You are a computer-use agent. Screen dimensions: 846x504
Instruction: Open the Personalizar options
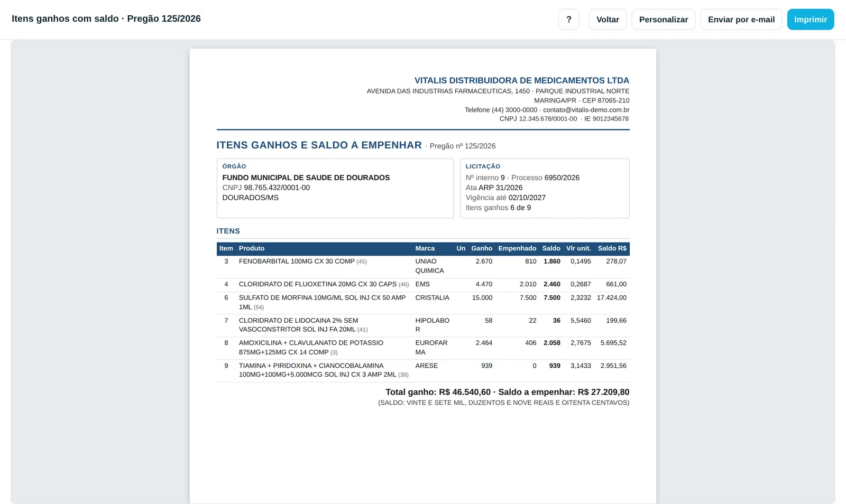click(664, 20)
